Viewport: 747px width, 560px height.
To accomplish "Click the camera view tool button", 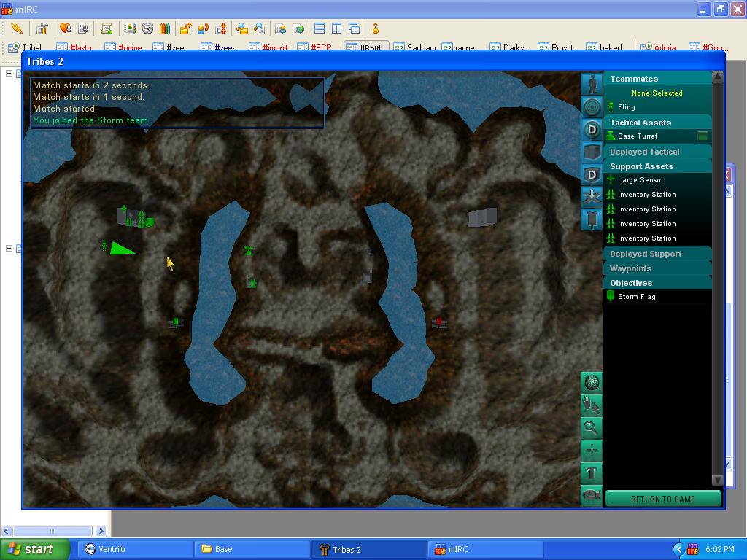I will [x=592, y=495].
